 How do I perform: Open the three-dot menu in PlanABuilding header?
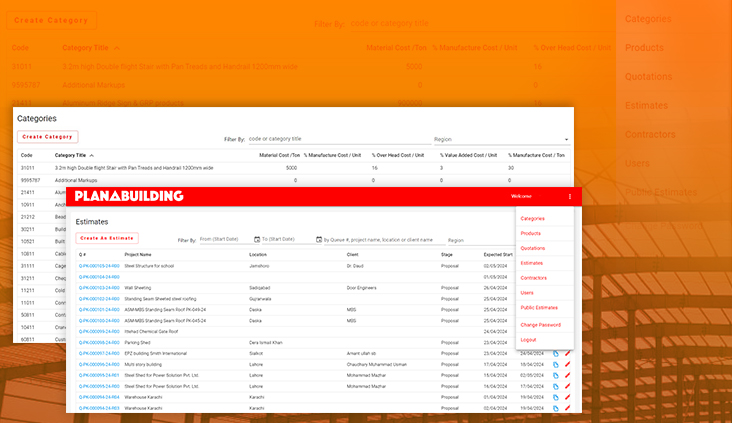click(x=570, y=197)
